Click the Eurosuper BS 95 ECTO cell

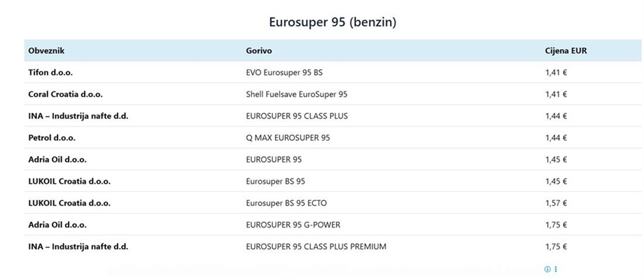(286, 203)
